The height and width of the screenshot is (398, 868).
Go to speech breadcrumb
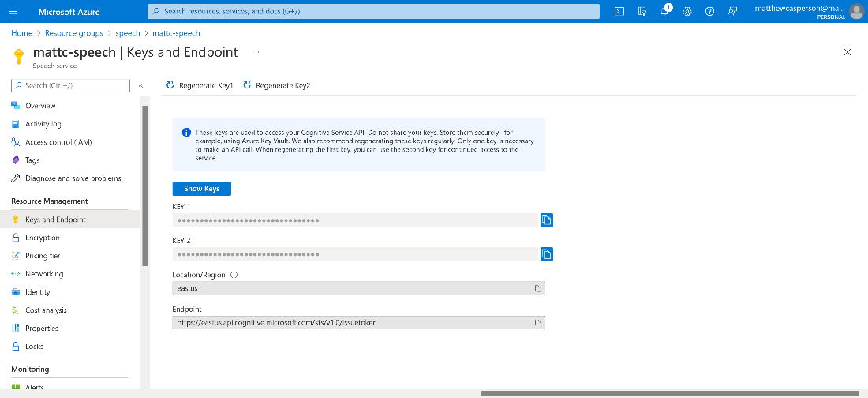tap(128, 33)
